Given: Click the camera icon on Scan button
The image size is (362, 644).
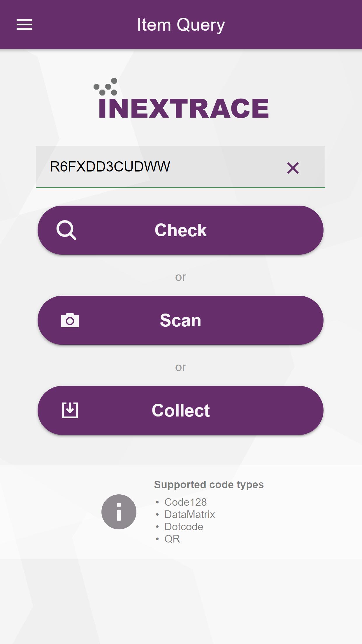Looking at the screenshot, I should 70,320.
